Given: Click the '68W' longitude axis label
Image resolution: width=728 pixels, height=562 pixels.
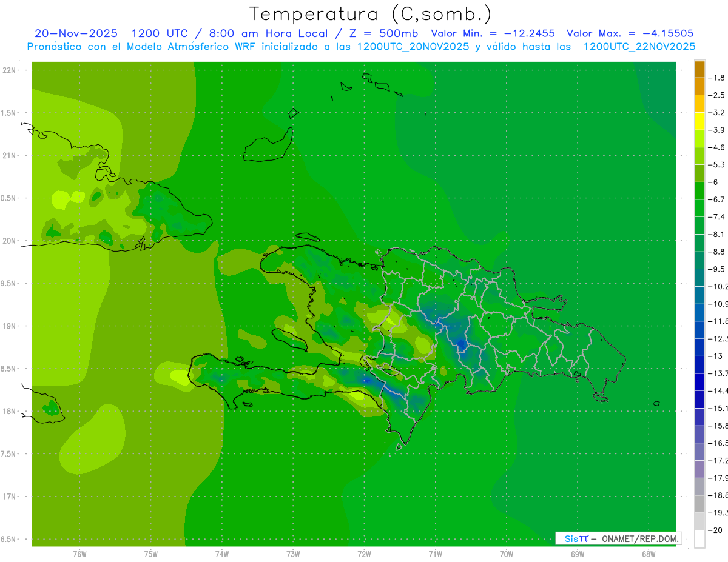Looking at the screenshot, I should (x=649, y=554).
